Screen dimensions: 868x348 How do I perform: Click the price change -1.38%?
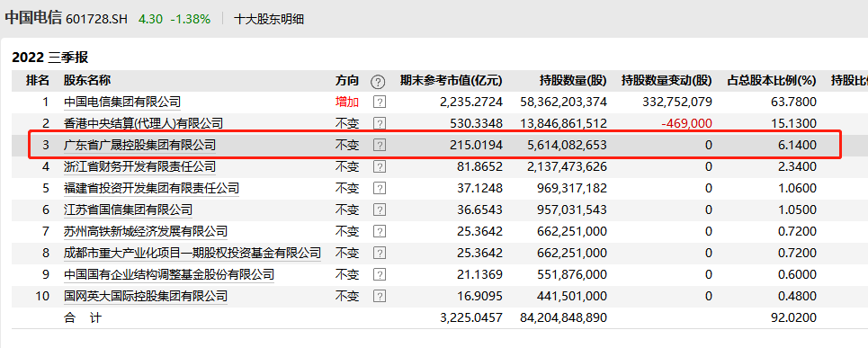191,20
